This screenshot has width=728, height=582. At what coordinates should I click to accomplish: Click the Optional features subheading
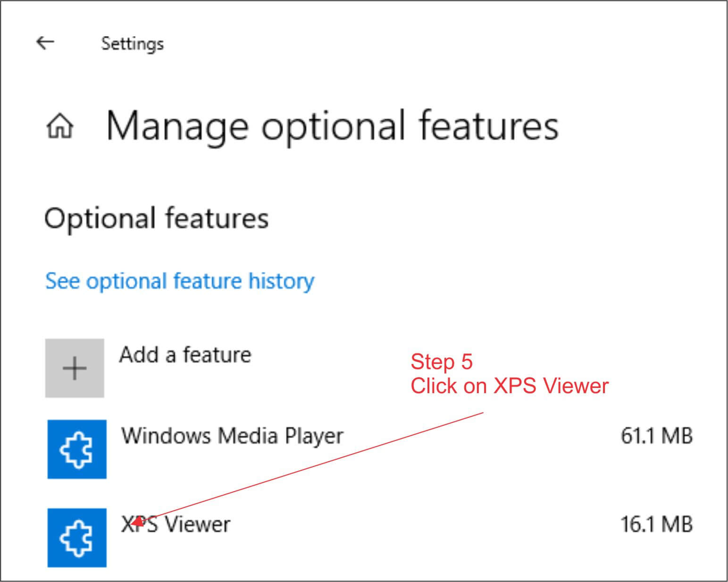coord(157,219)
